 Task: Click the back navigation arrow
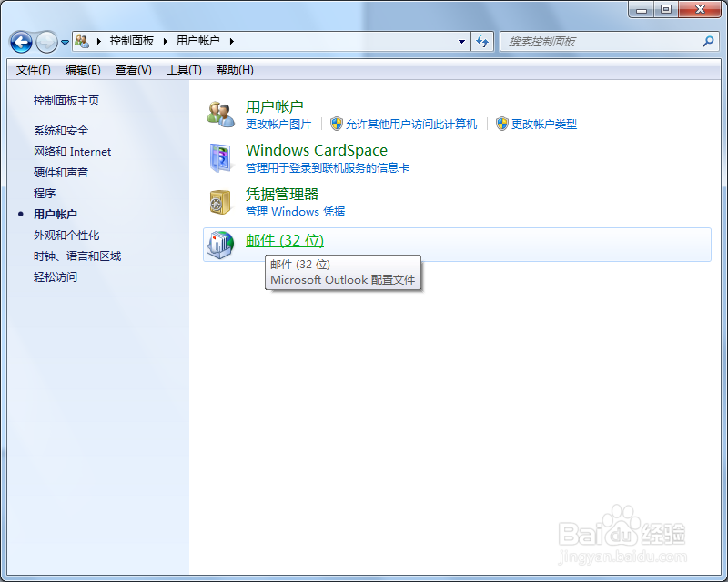(20, 41)
